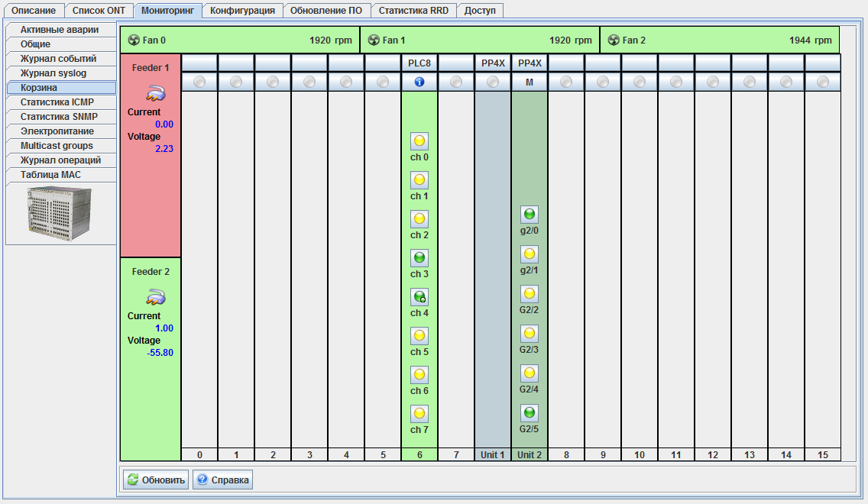Image resolution: width=868 pixels, height=504 pixels.
Task: Click slot number 6 at the bottom
Action: (x=419, y=455)
